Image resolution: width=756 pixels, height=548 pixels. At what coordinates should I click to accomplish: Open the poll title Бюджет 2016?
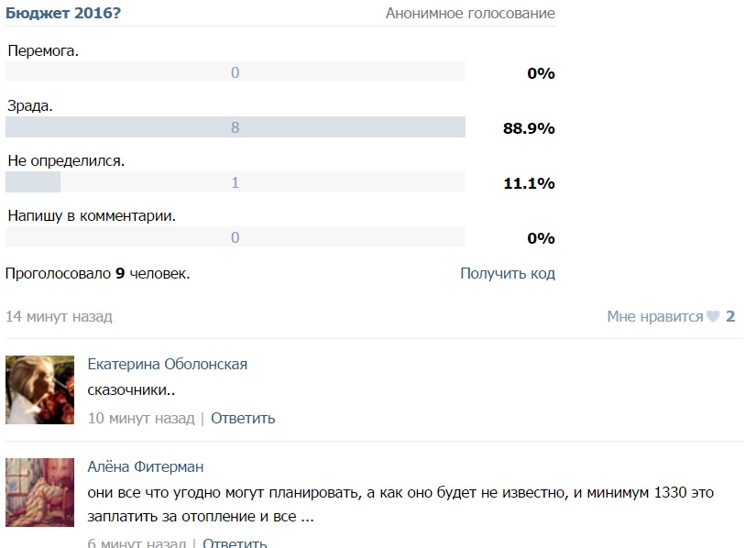click(x=63, y=13)
